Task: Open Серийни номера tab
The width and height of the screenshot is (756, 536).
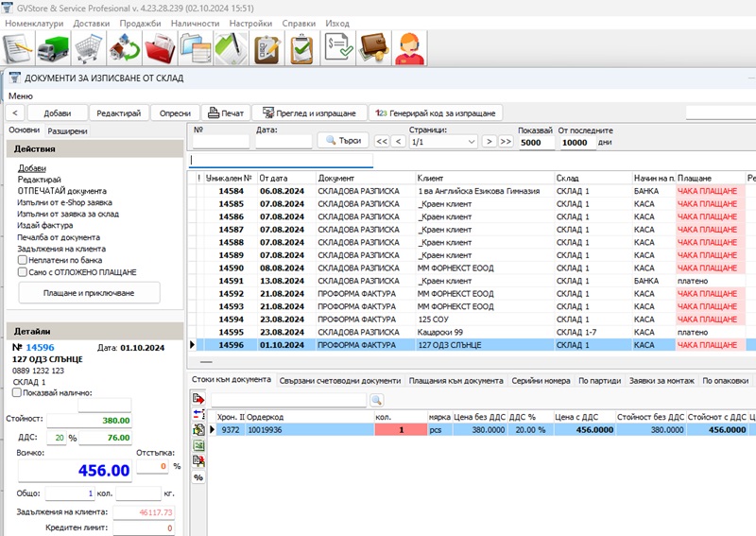Action: pyautogui.click(x=541, y=381)
